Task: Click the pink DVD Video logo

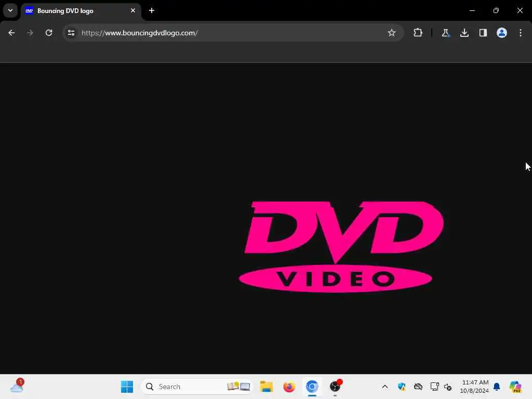Action: [x=341, y=247]
